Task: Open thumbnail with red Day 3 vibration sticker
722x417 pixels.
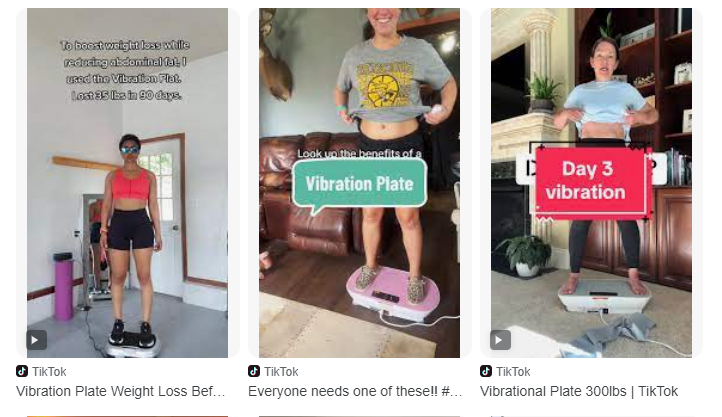Action: (x=591, y=183)
